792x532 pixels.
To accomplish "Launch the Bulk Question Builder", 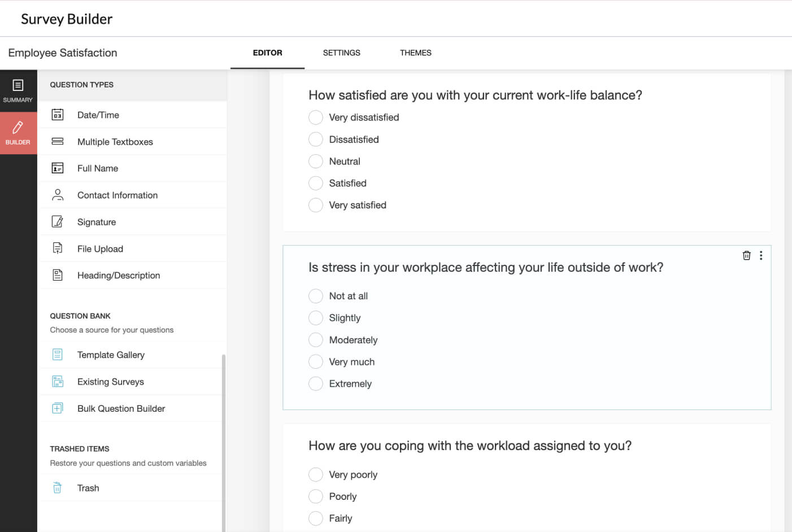I will [57, 408].
